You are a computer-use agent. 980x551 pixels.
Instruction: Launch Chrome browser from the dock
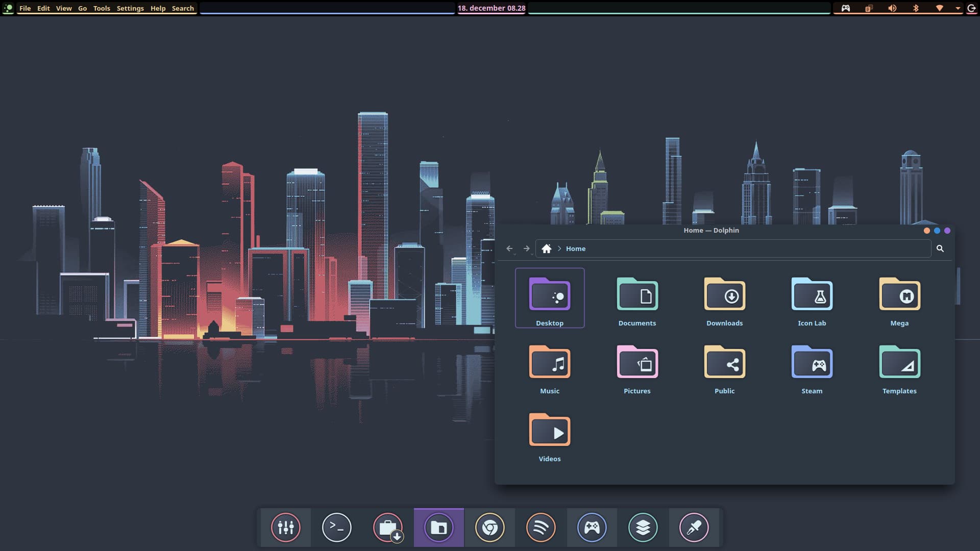click(x=489, y=528)
